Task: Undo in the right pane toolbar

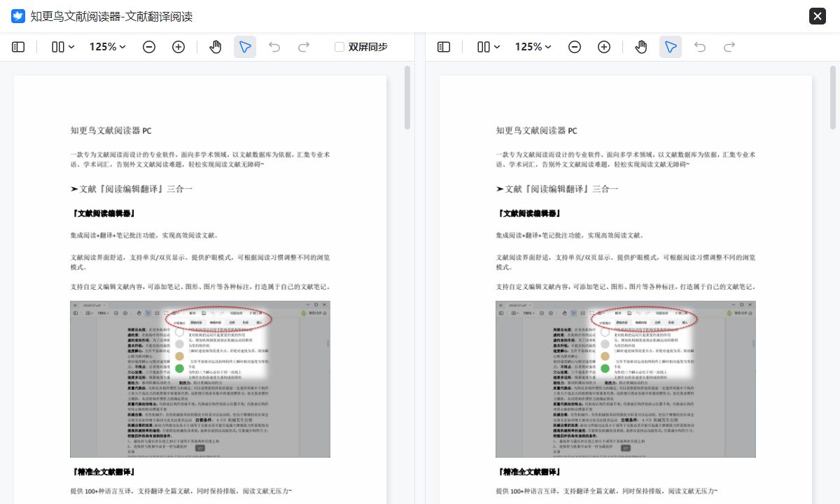Action: 700,47
